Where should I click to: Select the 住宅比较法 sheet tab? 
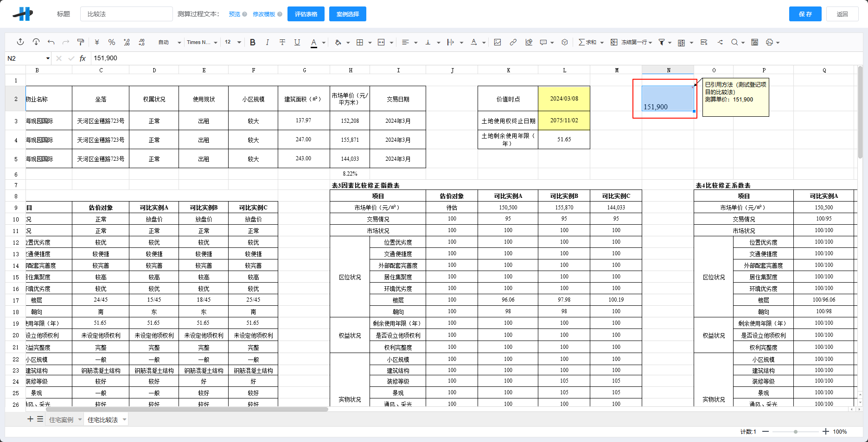point(103,420)
